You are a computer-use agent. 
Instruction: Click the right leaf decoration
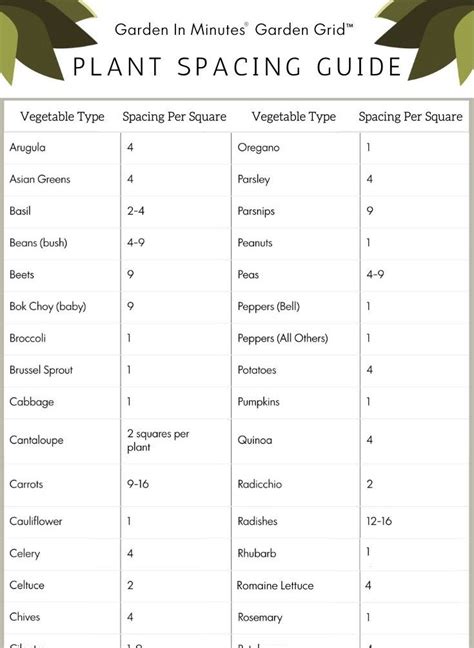430,41
